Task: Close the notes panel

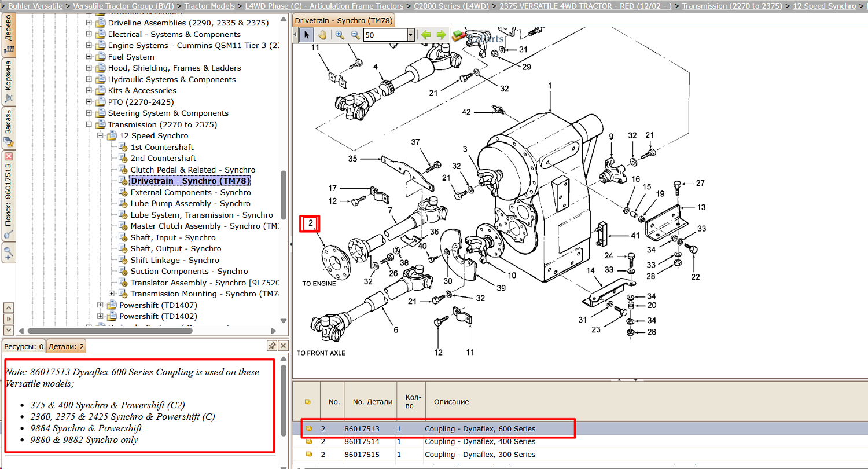Action: [x=283, y=346]
